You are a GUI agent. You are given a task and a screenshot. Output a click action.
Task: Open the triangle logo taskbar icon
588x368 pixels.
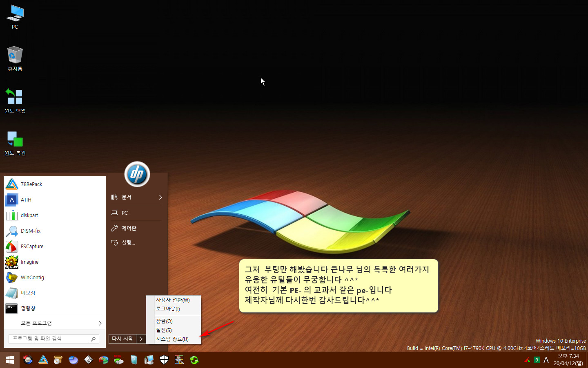(43, 360)
